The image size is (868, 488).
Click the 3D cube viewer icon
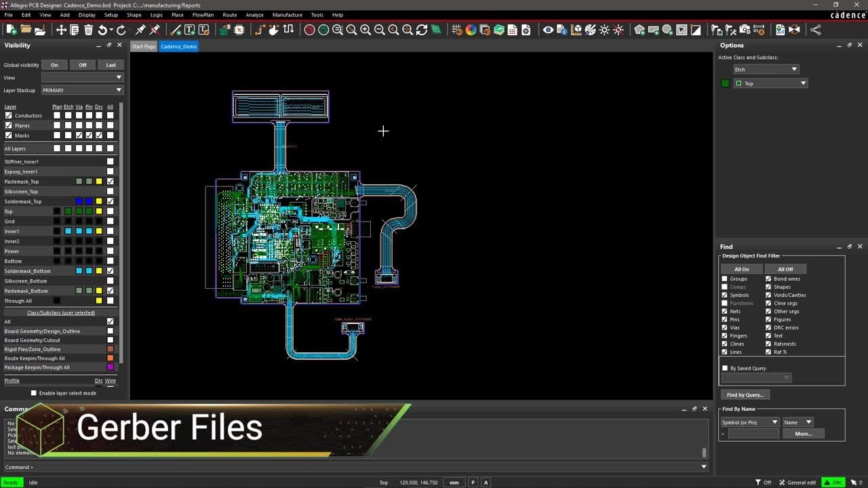tap(576, 30)
